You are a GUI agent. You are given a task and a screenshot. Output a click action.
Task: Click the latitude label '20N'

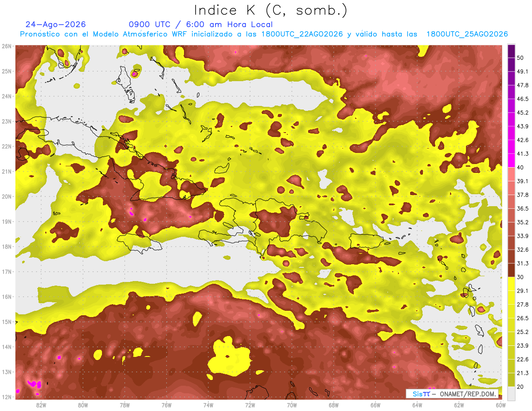pyautogui.click(x=7, y=196)
